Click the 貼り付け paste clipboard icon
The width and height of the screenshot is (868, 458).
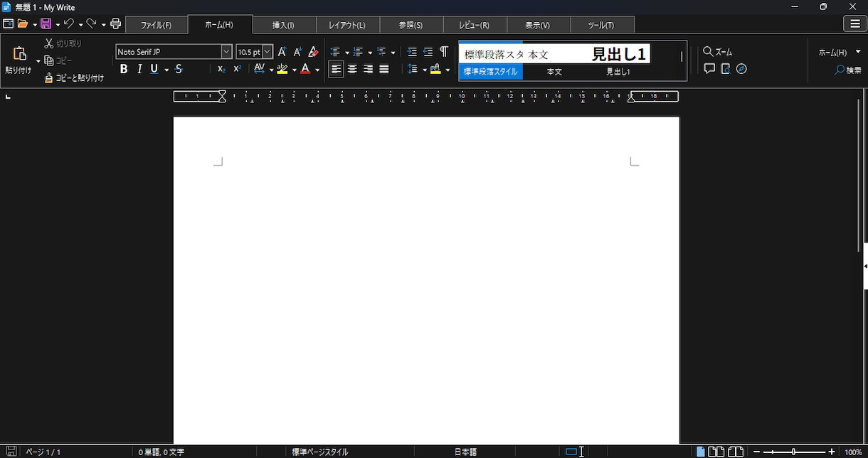point(19,54)
